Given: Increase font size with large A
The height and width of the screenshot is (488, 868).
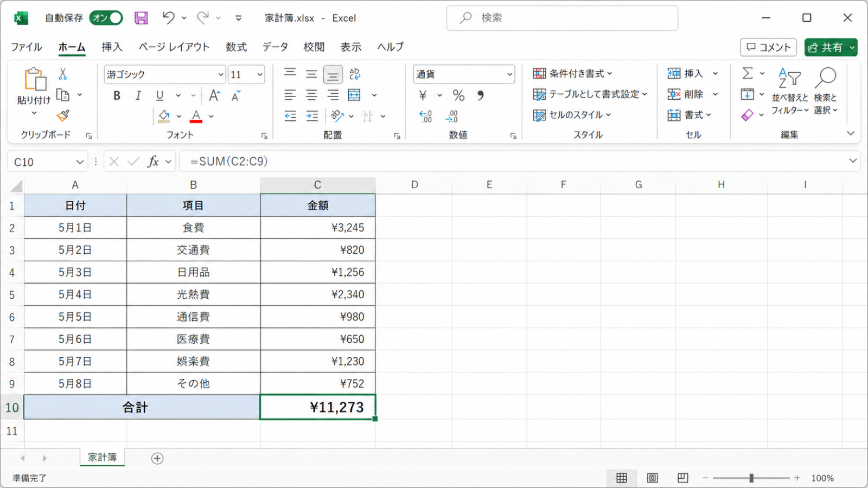Looking at the screenshot, I should pyautogui.click(x=214, y=95).
